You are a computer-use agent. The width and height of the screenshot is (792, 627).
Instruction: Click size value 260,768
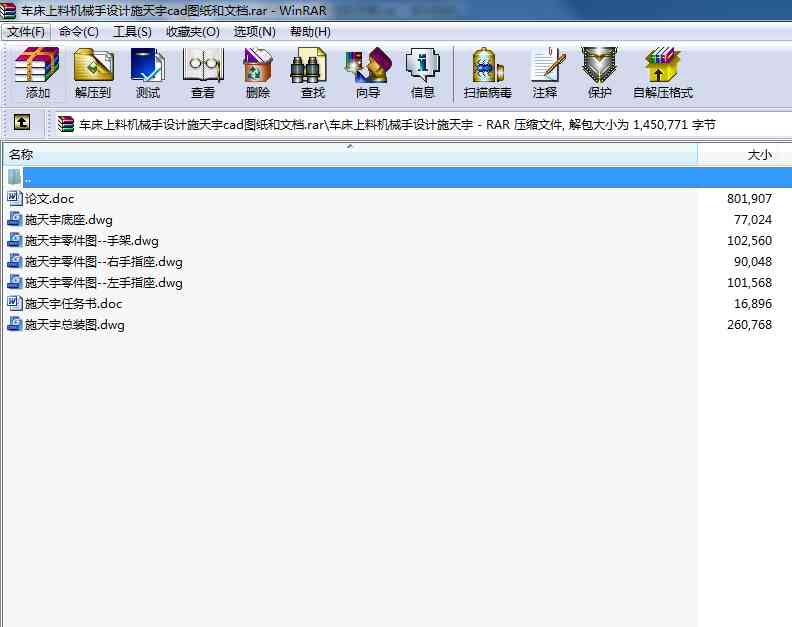749,325
